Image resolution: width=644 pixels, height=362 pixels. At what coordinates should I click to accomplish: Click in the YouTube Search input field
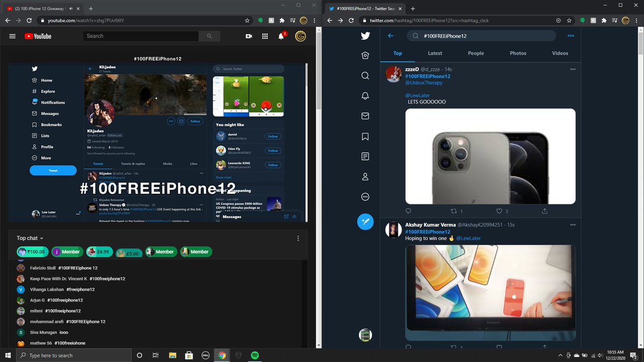coord(141,36)
